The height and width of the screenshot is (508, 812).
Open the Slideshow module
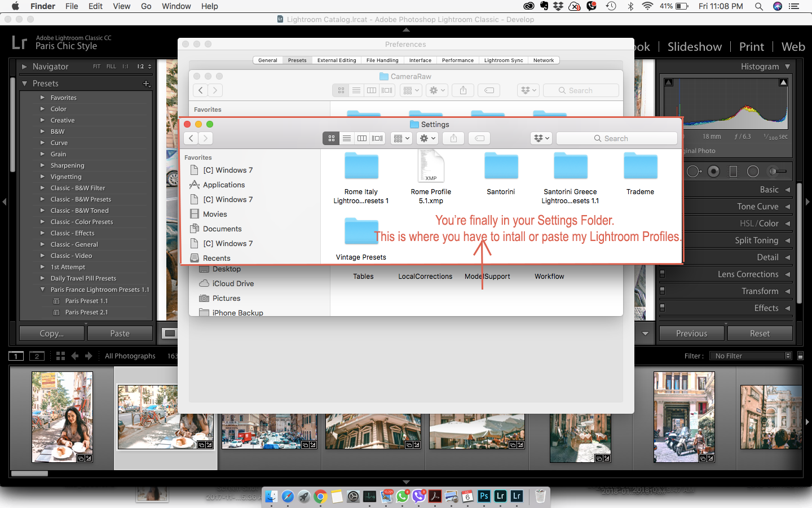pos(694,47)
